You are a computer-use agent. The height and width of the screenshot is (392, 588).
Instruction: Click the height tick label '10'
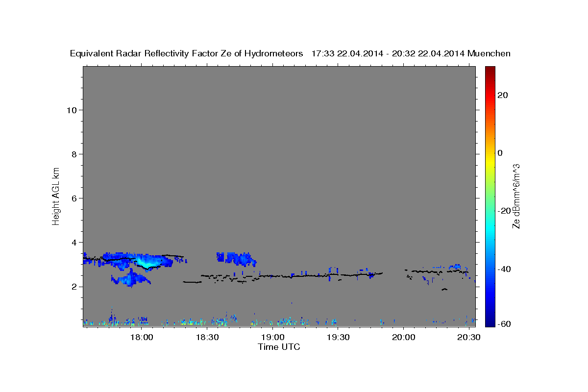(x=72, y=110)
